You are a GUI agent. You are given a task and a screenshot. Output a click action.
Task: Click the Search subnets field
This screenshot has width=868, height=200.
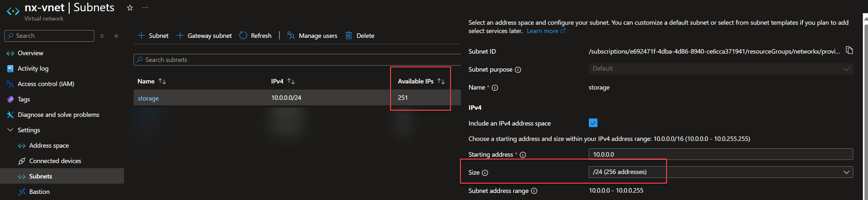pyautogui.click(x=297, y=60)
